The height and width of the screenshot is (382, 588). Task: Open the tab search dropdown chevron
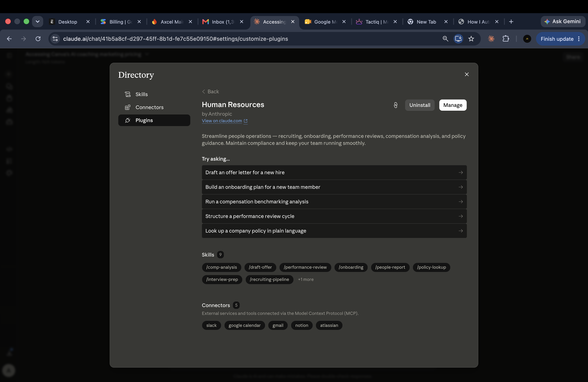point(38,22)
